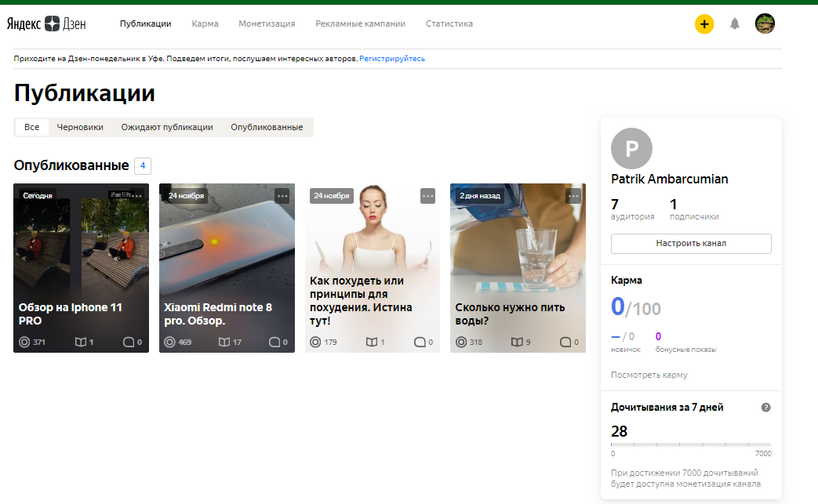
Task: Open the Статистика menu item
Action: tap(449, 24)
